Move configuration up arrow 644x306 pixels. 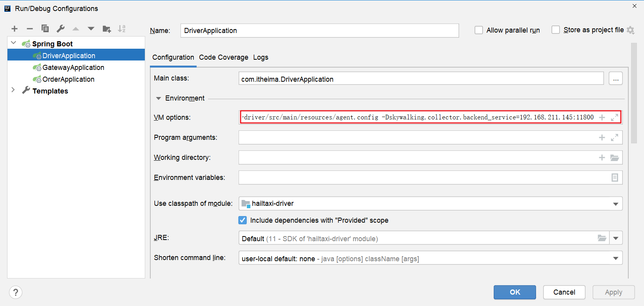pos(76,29)
